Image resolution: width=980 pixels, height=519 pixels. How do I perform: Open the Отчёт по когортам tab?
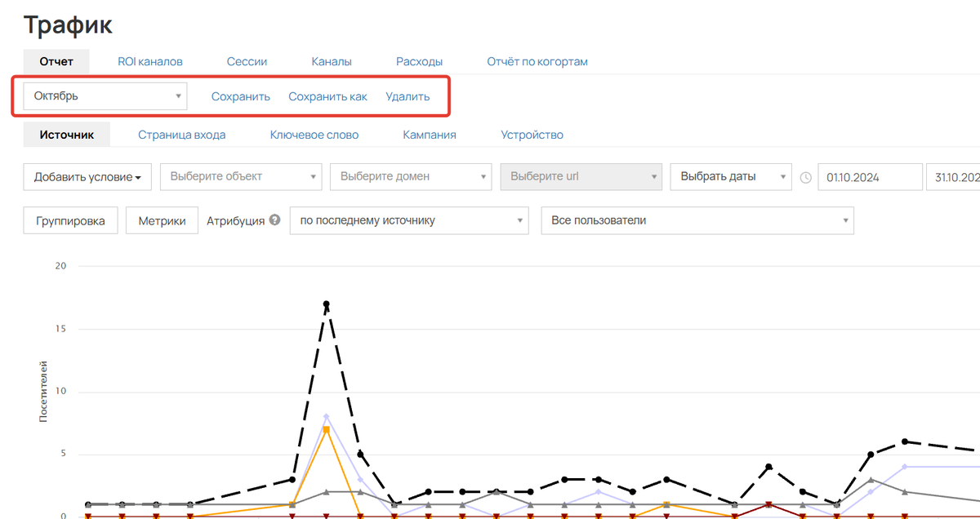(x=537, y=62)
